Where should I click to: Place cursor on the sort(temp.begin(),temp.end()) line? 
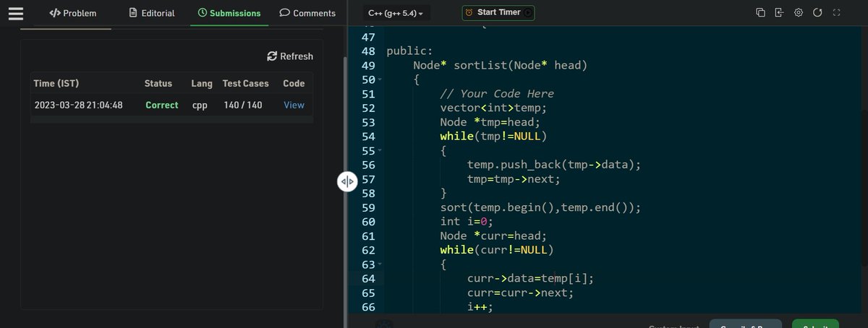click(x=540, y=207)
